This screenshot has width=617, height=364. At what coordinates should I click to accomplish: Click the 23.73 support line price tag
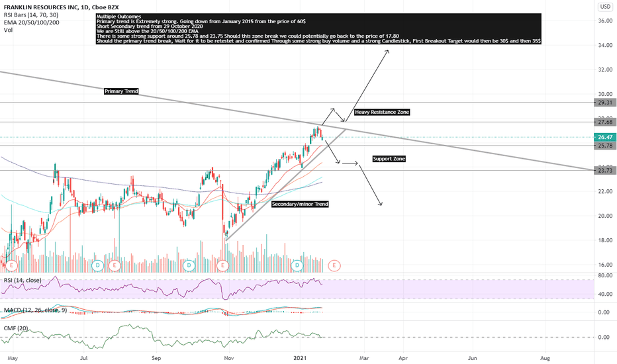coord(604,170)
